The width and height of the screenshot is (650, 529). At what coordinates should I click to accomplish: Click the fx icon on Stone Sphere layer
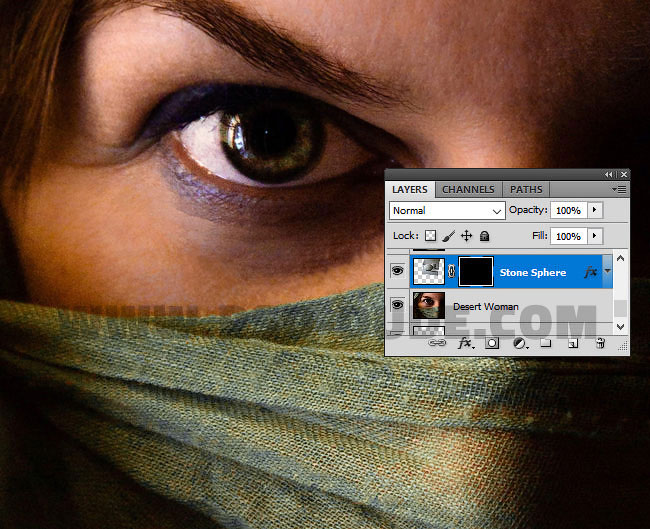click(590, 272)
